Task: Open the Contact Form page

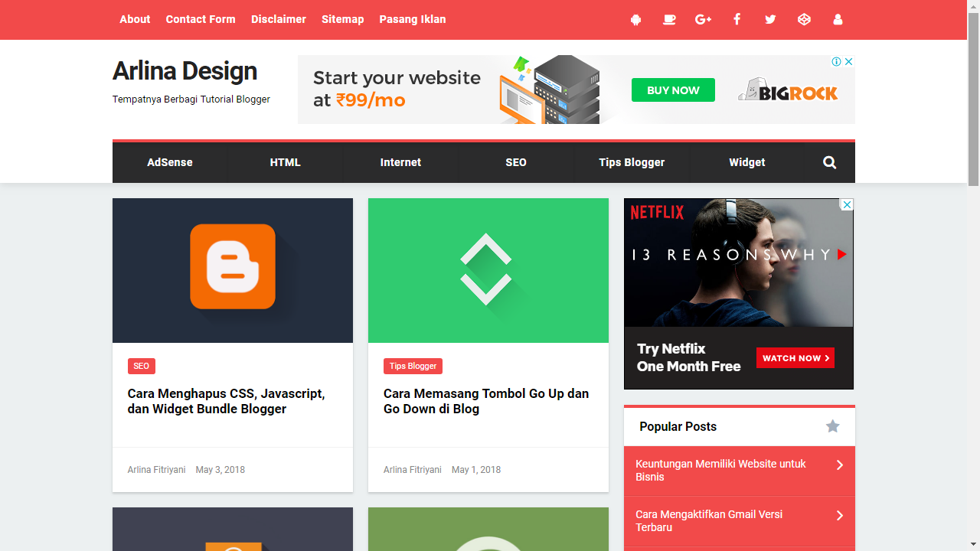Action: tap(201, 19)
